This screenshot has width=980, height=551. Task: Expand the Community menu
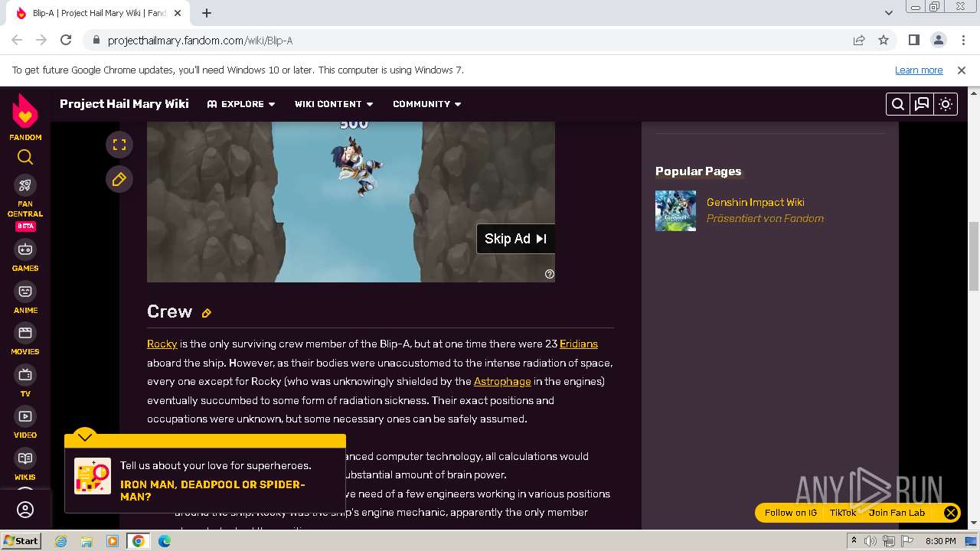click(x=427, y=104)
